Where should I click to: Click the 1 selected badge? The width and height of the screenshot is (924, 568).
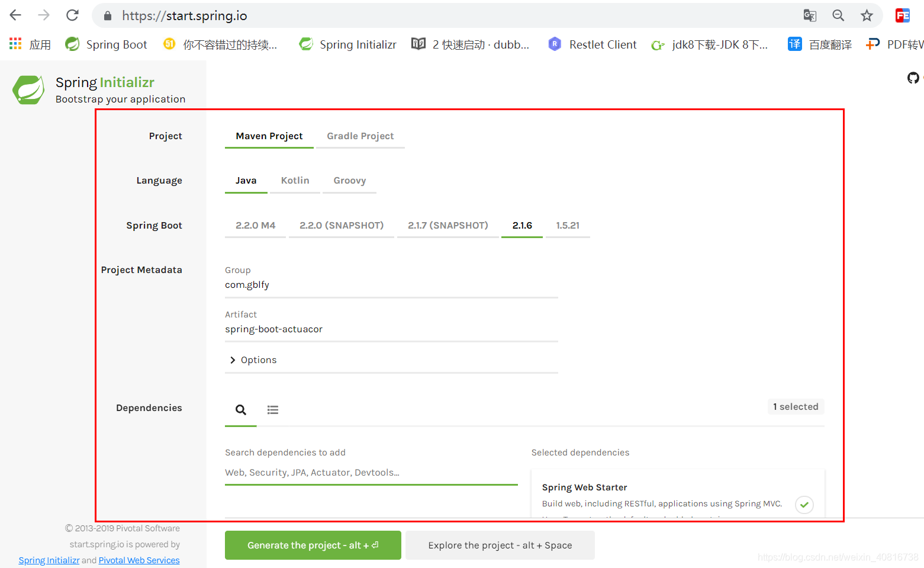click(796, 407)
